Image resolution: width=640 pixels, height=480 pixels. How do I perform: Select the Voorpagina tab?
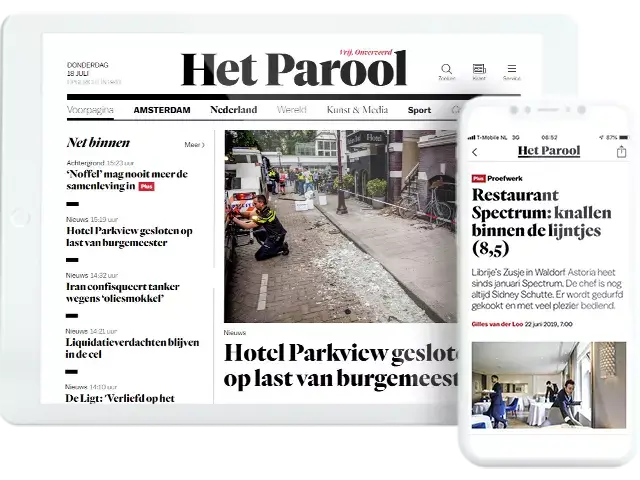pyautogui.click(x=90, y=110)
